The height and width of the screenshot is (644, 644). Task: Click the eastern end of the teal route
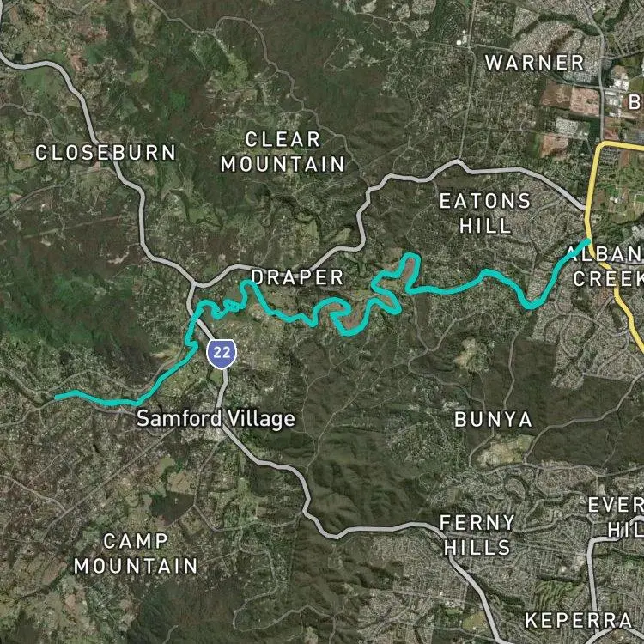click(587, 240)
